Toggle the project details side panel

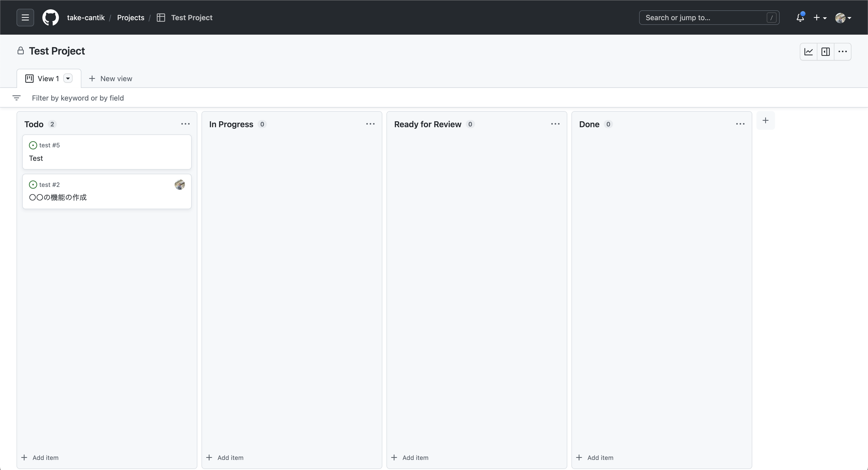coord(826,52)
